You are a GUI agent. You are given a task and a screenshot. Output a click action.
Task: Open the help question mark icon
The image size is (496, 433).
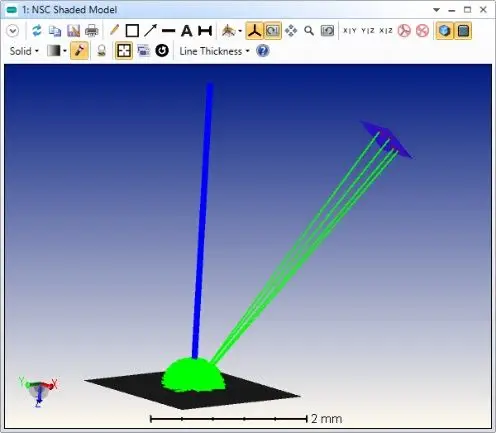point(263,51)
